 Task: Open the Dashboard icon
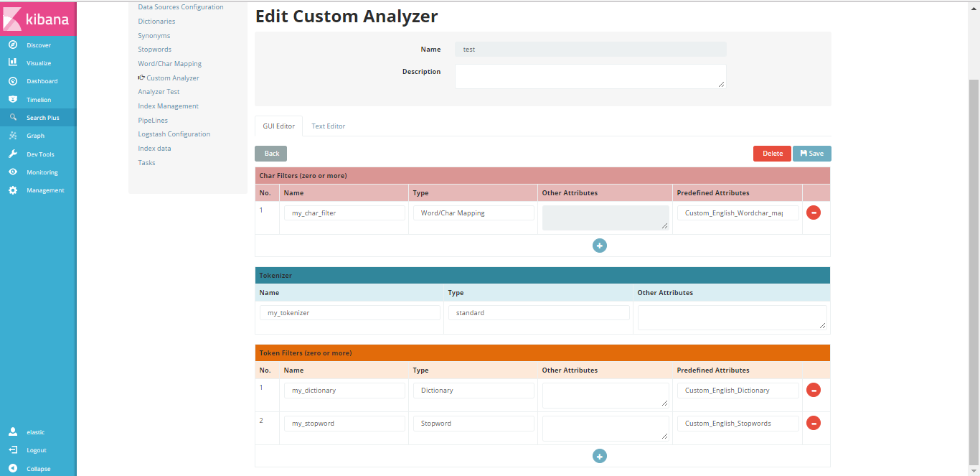pyautogui.click(x=13, y=80)
